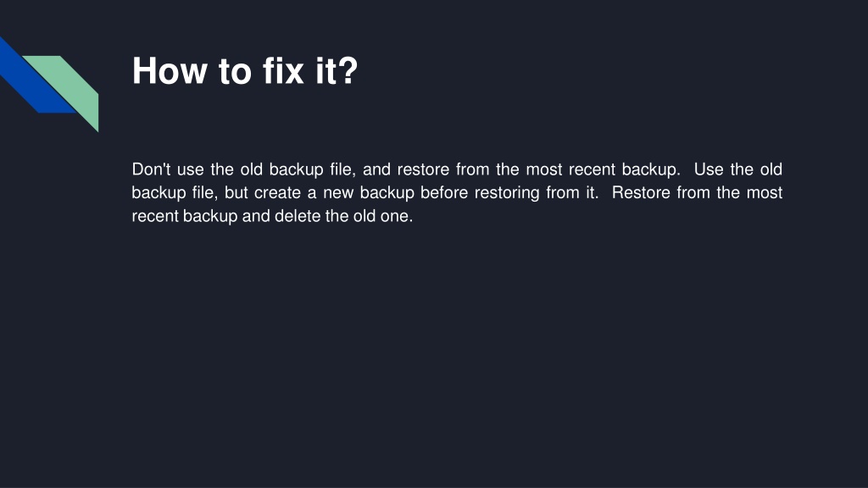Click "most recent backup." in the first line

(x=603, y=169)
